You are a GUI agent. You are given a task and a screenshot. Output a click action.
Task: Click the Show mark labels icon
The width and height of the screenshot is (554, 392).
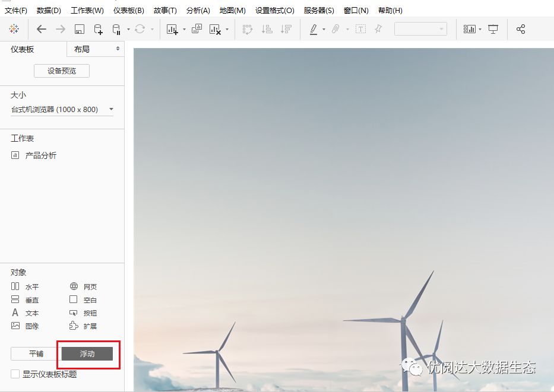point(360,29)
